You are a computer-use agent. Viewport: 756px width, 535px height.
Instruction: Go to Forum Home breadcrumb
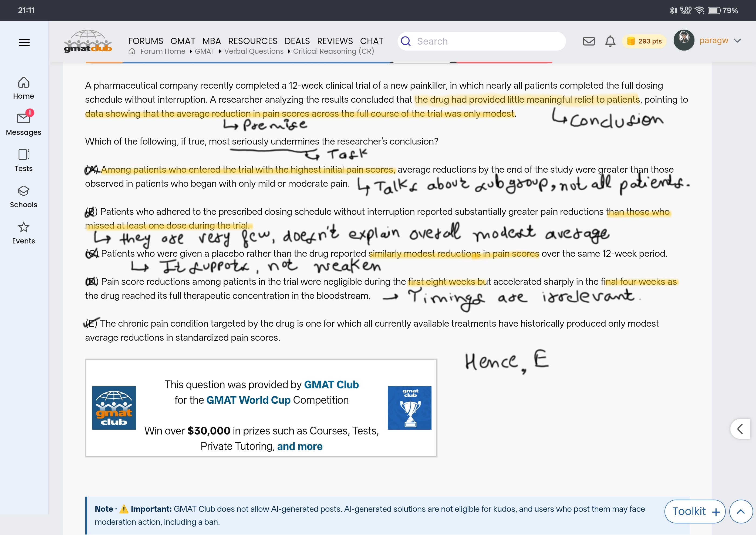[x=163, y=51]
